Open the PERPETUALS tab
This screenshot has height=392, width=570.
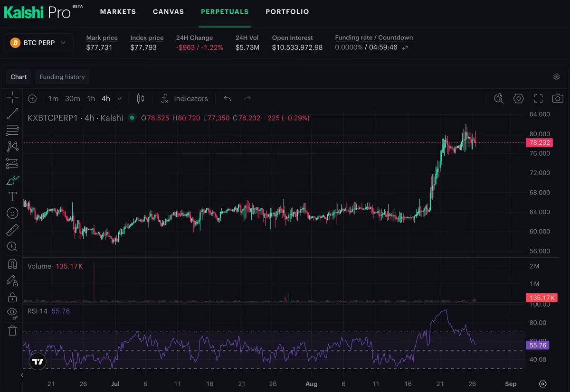[x=225, y=12]
